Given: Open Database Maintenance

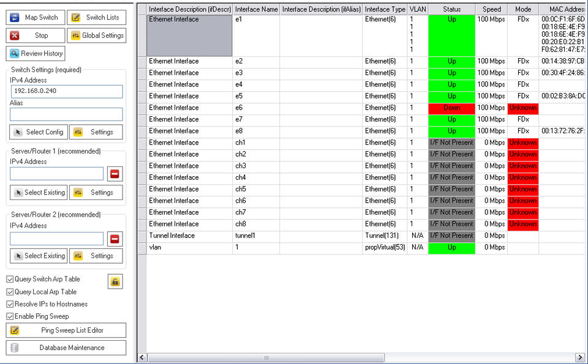Looking at the screenshot, I should click(66, 347).
